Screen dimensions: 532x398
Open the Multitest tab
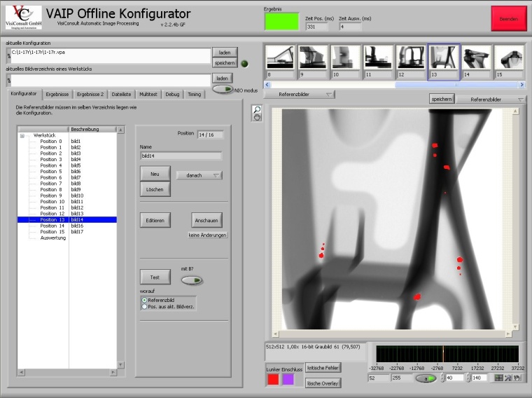[x=148, y=94]
